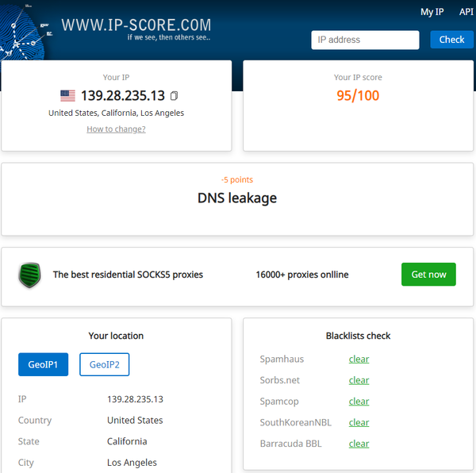
Task: Focus the IP address input field
Action: pos(365,40)
